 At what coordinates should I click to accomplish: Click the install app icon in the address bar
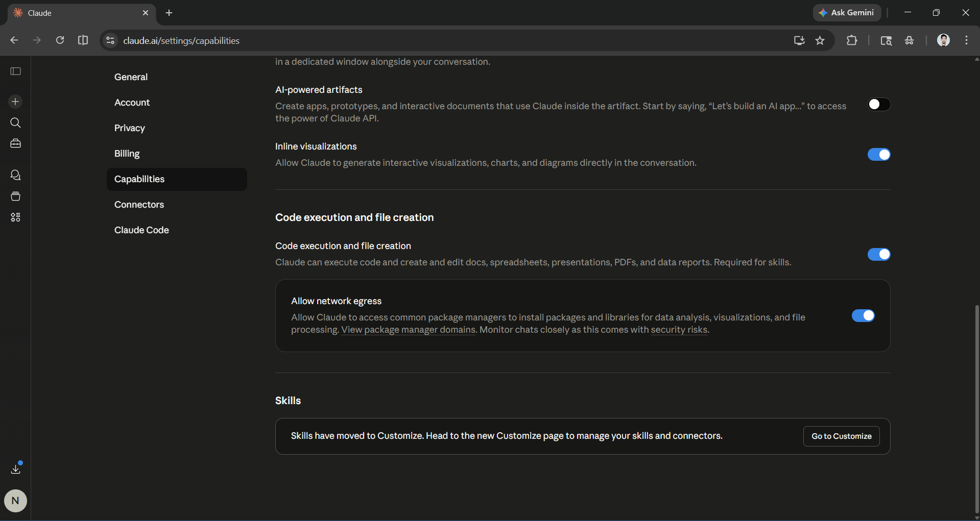799,40
